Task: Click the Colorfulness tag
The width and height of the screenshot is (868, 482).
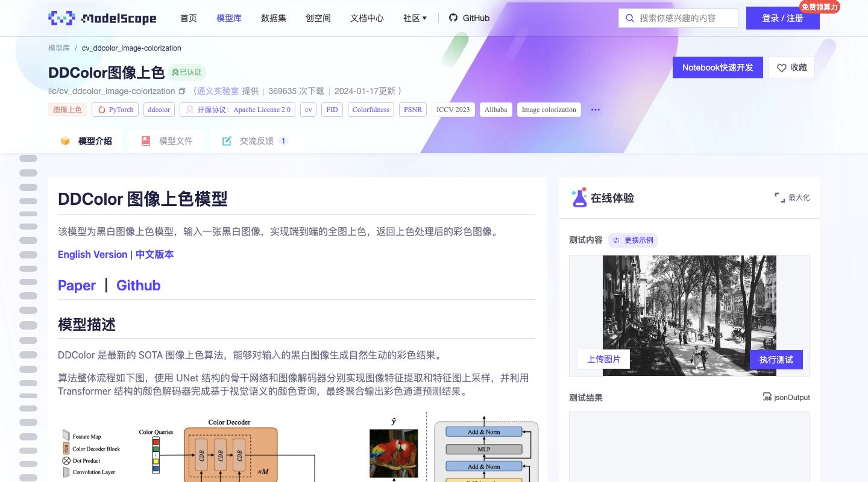Action: click(371, 110)
